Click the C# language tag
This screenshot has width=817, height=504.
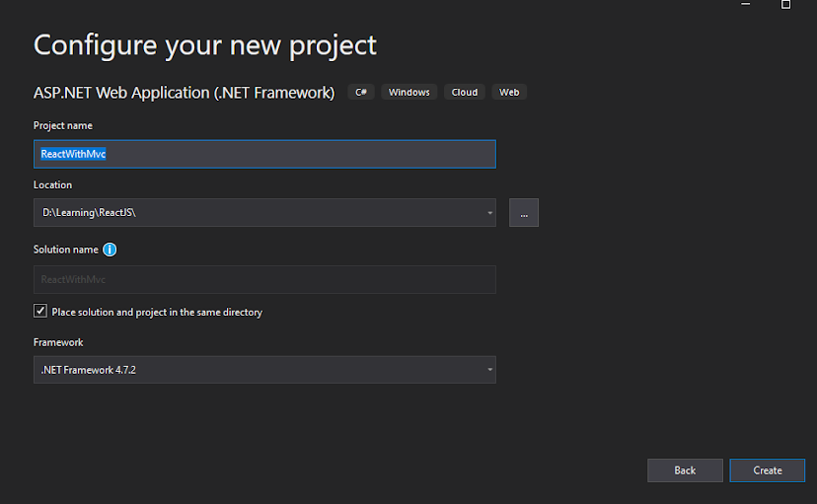pyautogui.click(x=361, y=93)
